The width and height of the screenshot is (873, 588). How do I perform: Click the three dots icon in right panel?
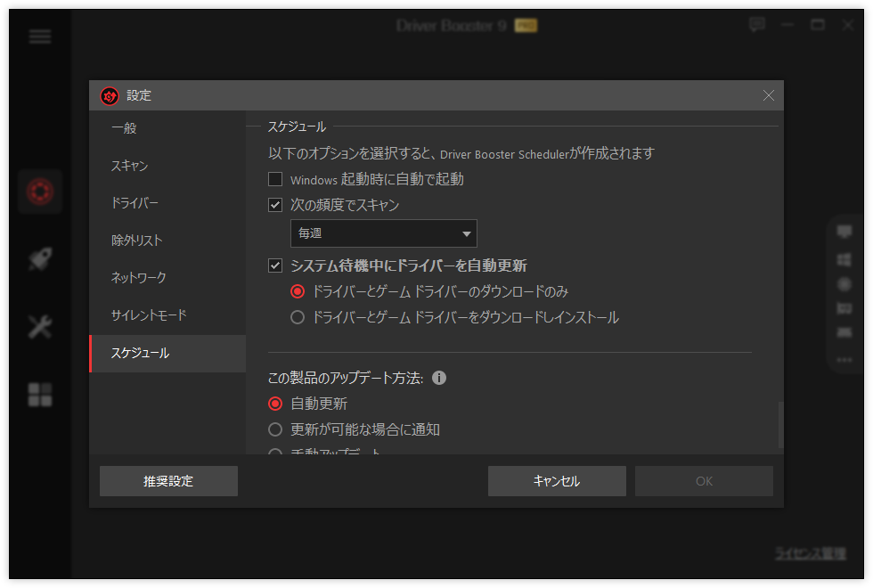(x=844, y=360)
